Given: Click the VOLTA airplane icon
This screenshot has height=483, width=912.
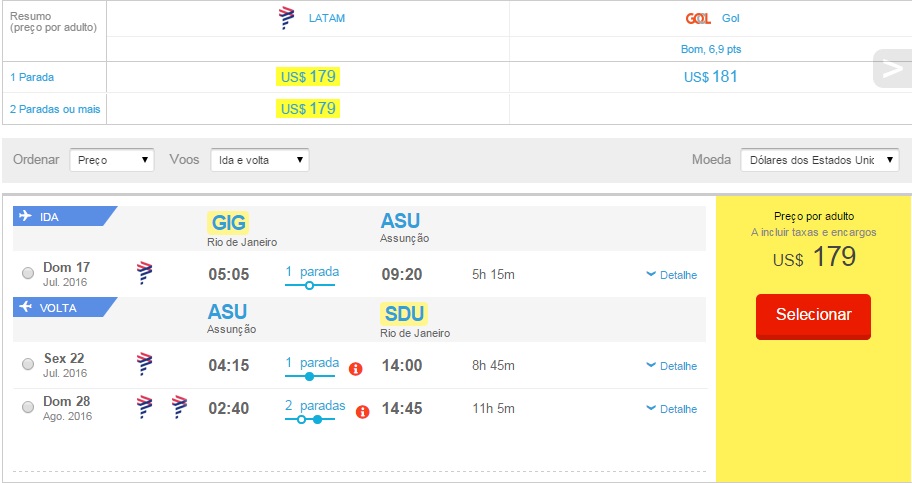Looking at the screenshot, I should (x=23, y=308).
